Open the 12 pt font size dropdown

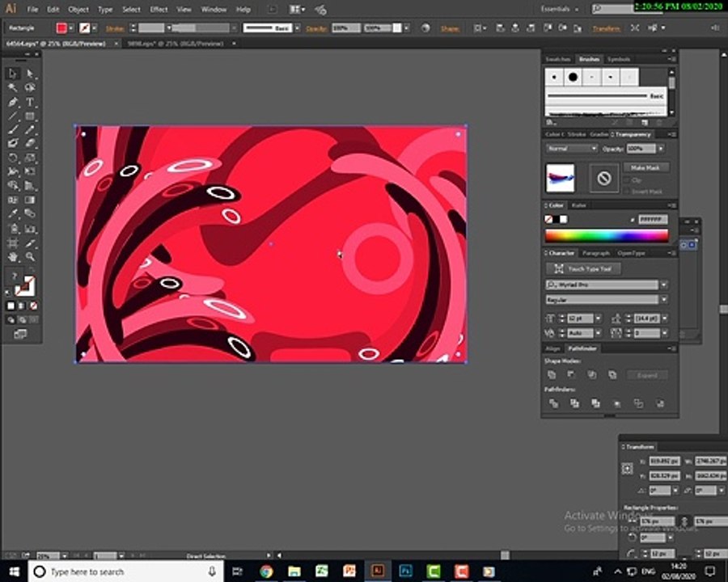tap(598, 318)
